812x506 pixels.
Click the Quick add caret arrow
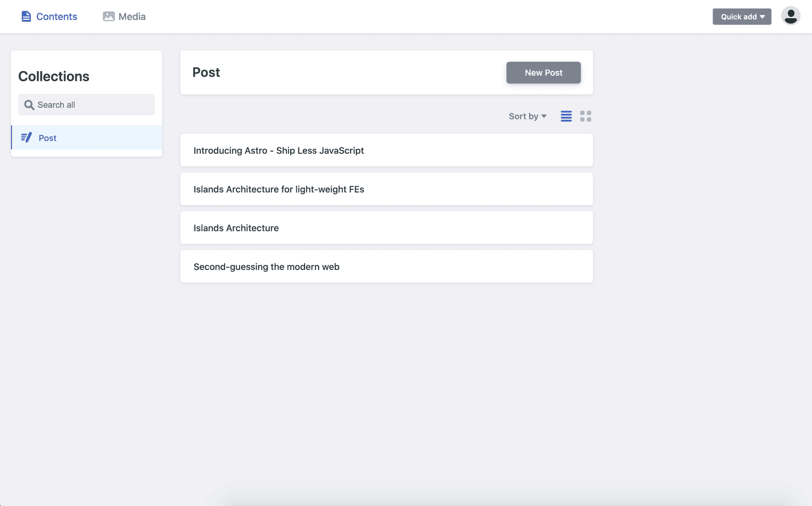point(762,17)
